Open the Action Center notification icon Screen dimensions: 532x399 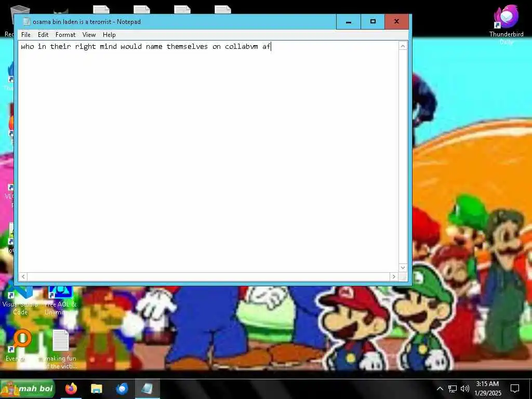[515, 389]
